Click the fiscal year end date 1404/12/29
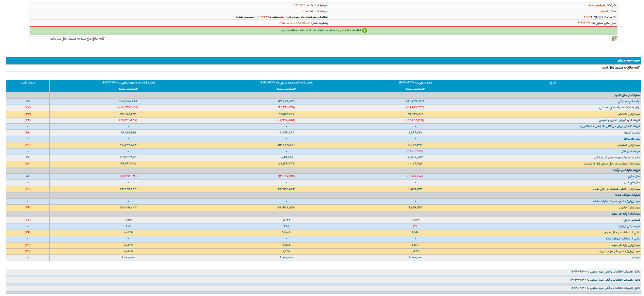This screenshot has height=296, width=644. [x=583, y=23]
